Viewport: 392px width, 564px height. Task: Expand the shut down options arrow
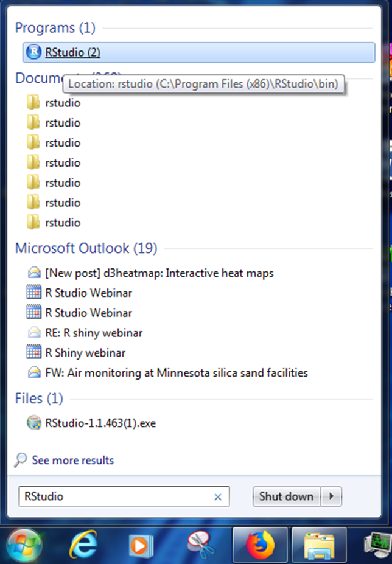pyautogui.click(x=331, y=496)
